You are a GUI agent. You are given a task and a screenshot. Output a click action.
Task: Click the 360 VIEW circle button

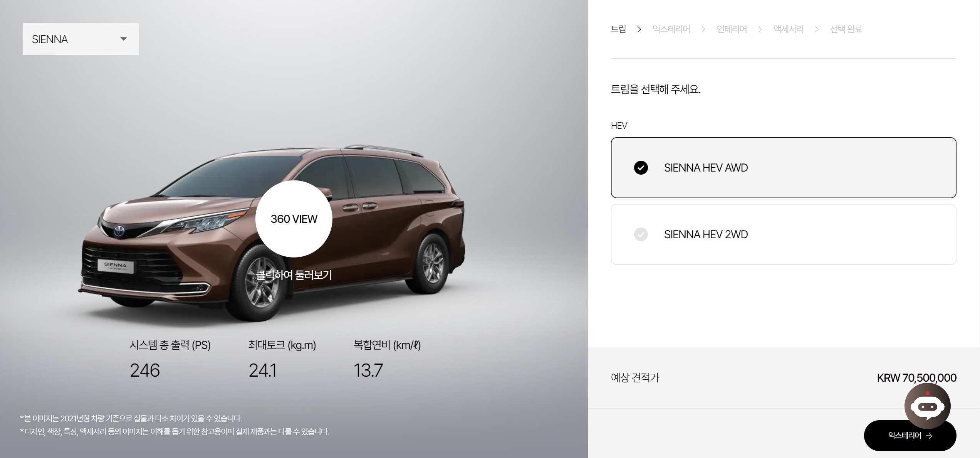pos(294,219)
